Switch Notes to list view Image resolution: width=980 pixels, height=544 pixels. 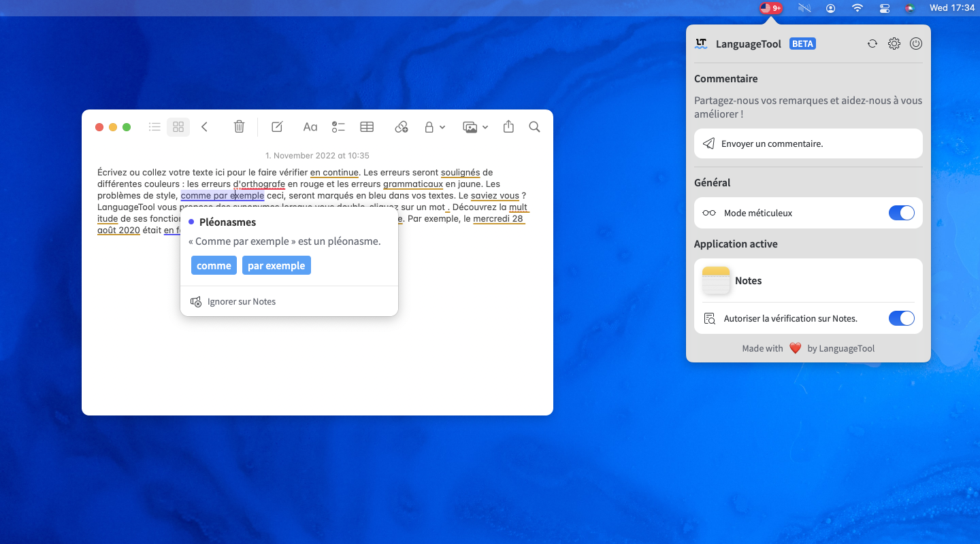tap(154, 127)
